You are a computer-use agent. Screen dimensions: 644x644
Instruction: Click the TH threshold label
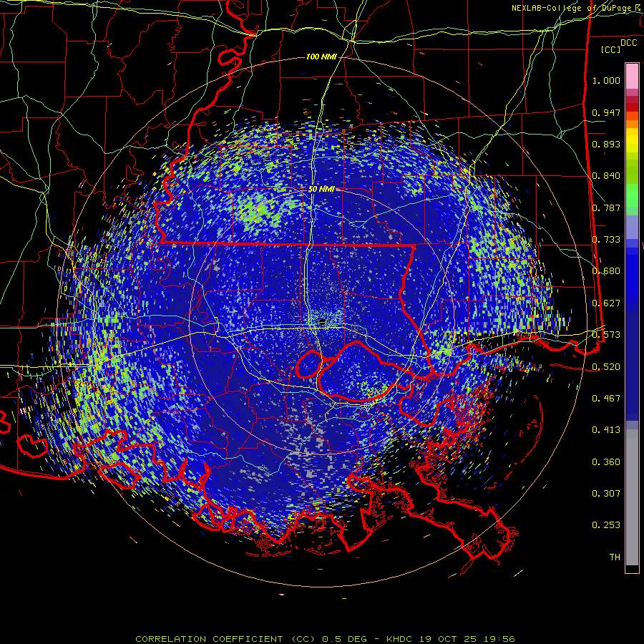[x=615, y=557]
